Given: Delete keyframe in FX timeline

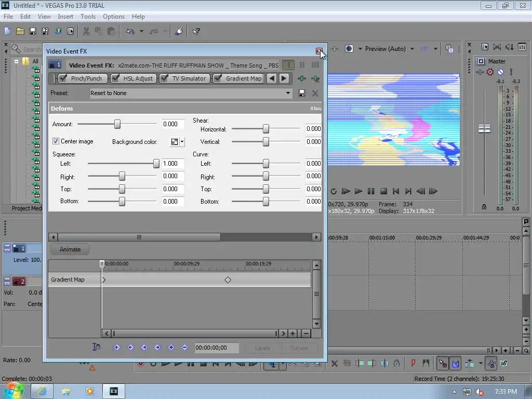Looking at the screenshot, I should pos(184,347).
